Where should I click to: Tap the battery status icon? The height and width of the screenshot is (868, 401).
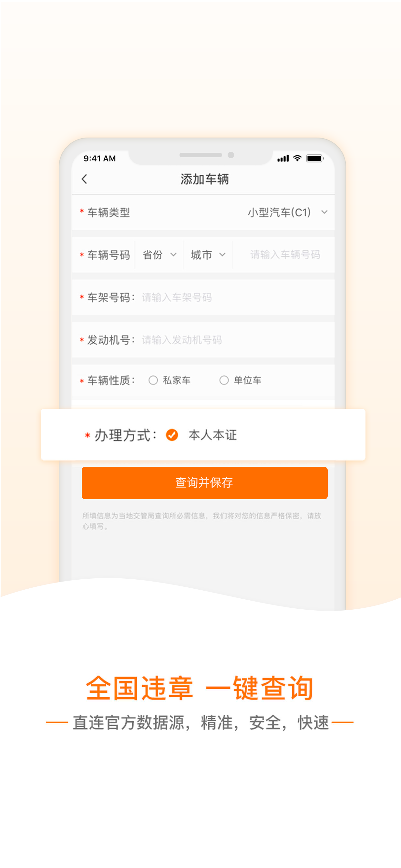(315, 158)
